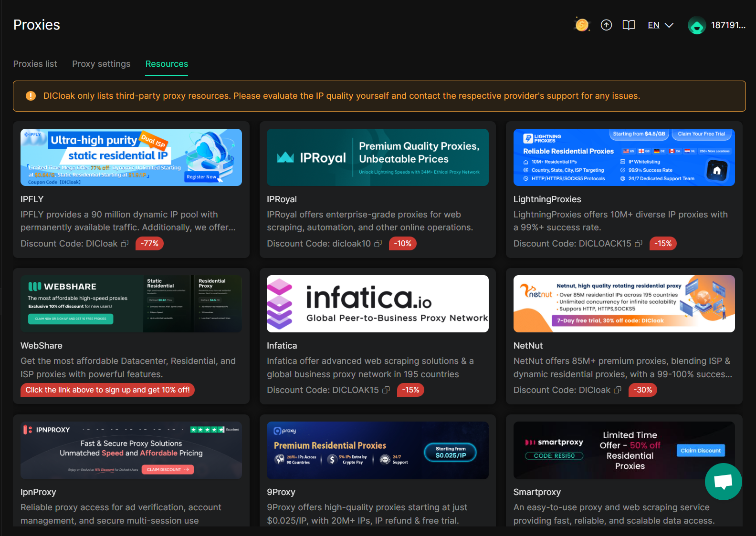Open the book documentation icon
The width and height of the screenshot is (756, 536).
[x=629, y=25]
